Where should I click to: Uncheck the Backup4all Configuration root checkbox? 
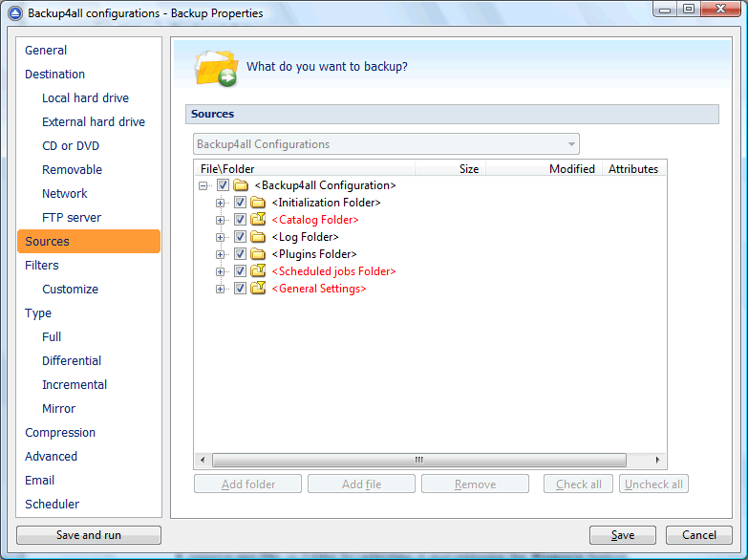point(223,185)
